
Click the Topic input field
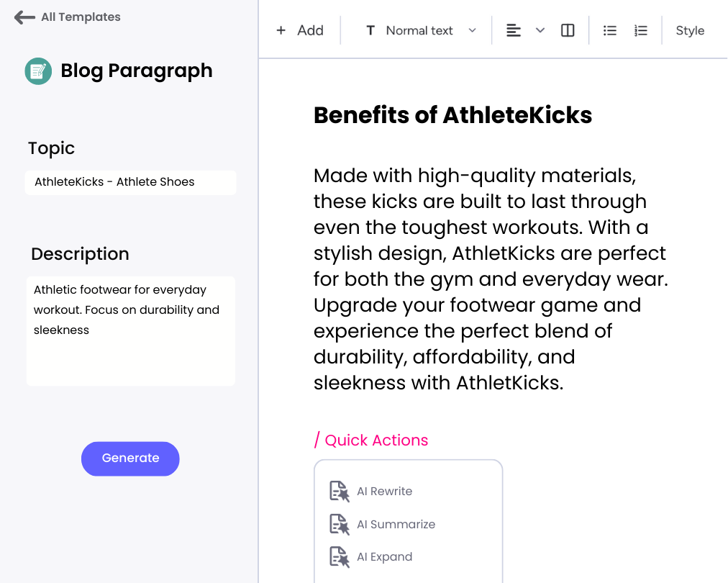click(x=130, y=182)
